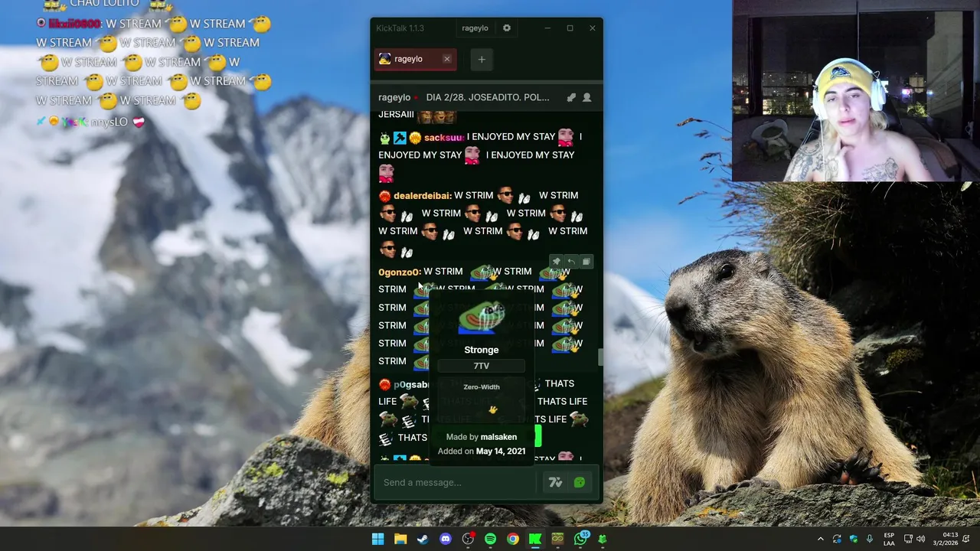The width and height of the screenshot is (980, 551).
Task: Open Kick app from taskbar
Action: point(535,539)
